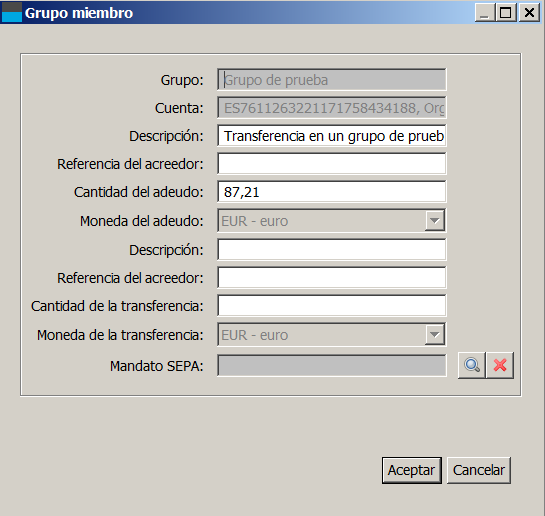Minimize the Grupo miembro window

(485, 13)
